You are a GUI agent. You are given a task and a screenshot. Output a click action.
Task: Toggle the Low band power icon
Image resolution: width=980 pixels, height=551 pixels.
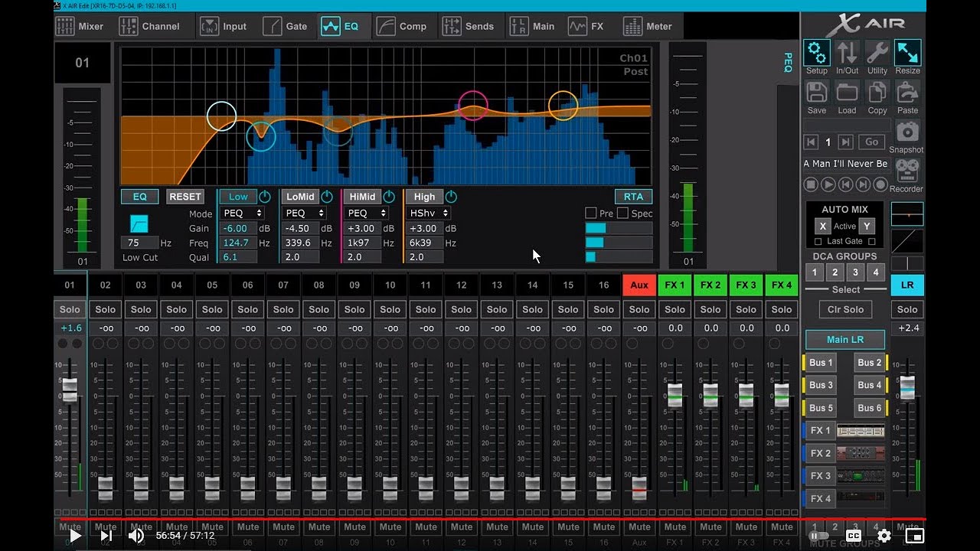pyautogui.click(x=265, y=197)
